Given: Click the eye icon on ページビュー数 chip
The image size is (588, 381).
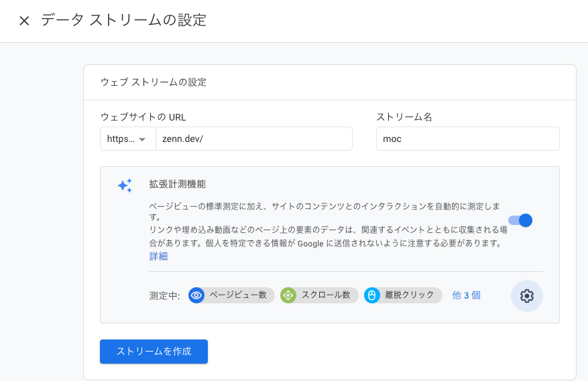Looking at the screenshot, I should click(196, 295).
